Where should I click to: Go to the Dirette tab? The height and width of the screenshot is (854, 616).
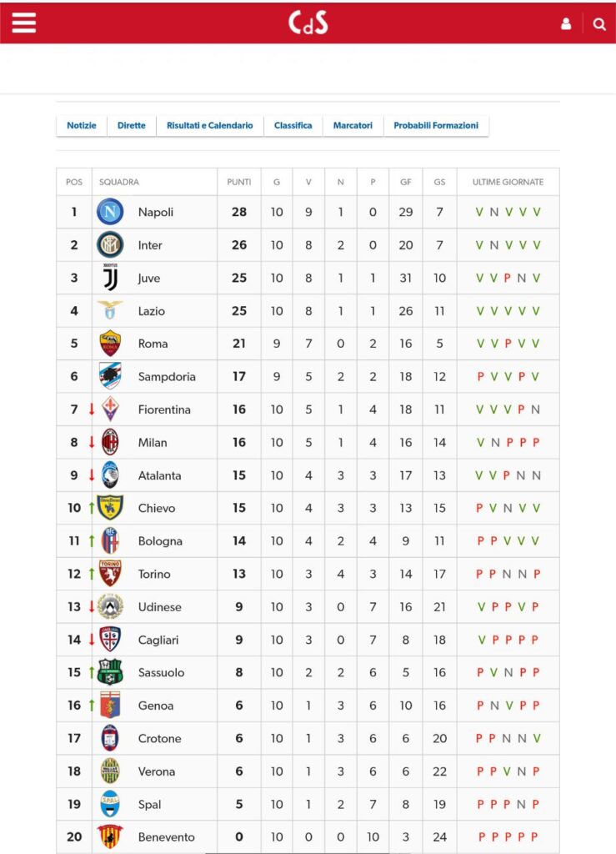[131, 125]
